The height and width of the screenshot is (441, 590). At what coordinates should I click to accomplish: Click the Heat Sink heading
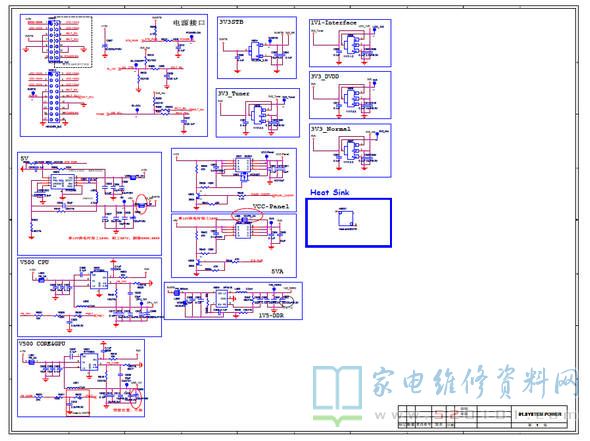pos(330,192)
